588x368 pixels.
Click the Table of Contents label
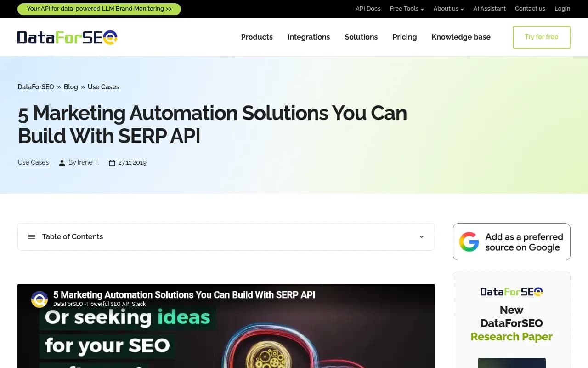73,237
